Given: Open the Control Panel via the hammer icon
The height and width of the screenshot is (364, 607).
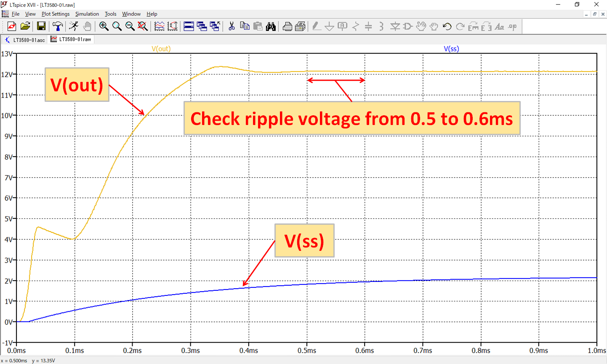Looking at the screenshot, I should coord(58,26).
